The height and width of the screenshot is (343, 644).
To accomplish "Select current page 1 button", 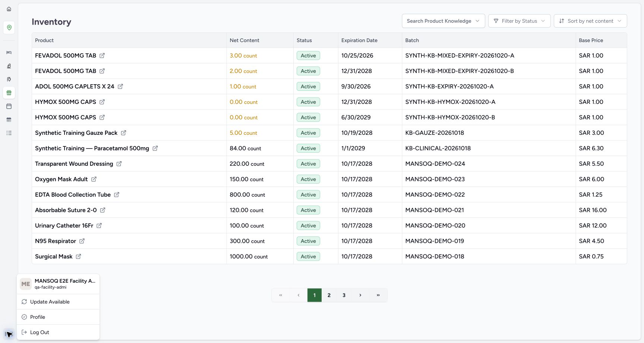I will click(315, 295).
